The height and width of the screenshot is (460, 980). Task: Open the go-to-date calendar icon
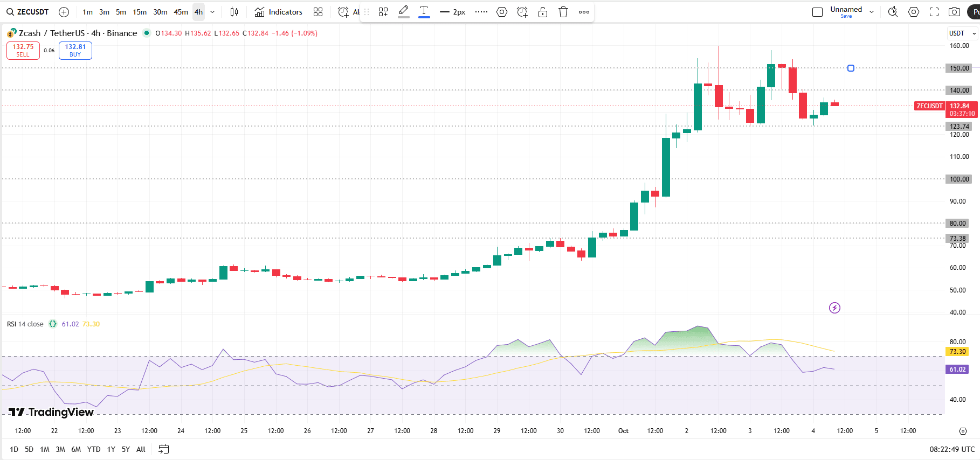pyautogui.click(x=164, y=449)
